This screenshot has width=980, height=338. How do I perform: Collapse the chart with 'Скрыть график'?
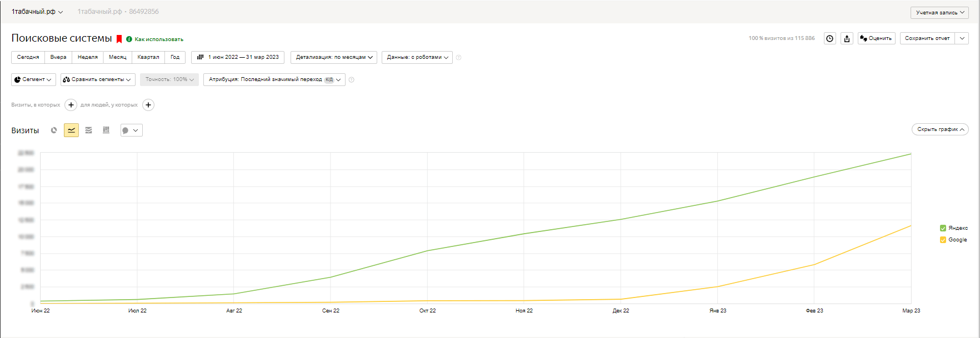940,129
